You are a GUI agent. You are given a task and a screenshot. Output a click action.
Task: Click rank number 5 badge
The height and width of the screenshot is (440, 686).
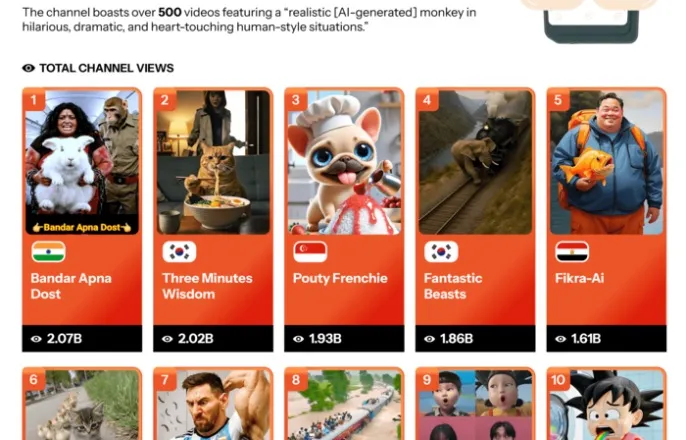point(558,100)
